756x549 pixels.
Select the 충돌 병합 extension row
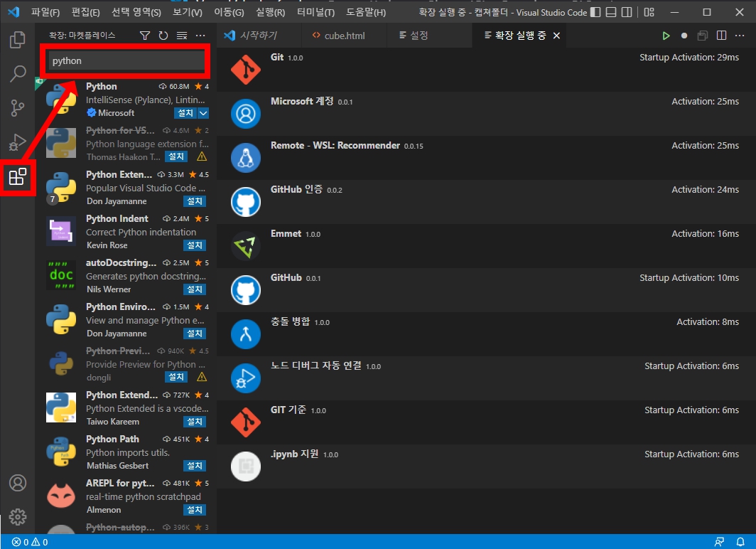(x=486, y=334)
